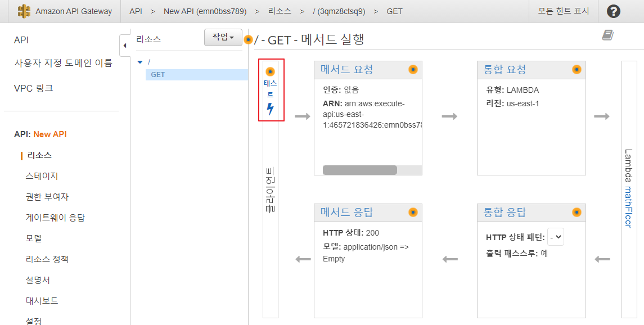Select 리소스 정책 in API sidebar

pos(47,259)
